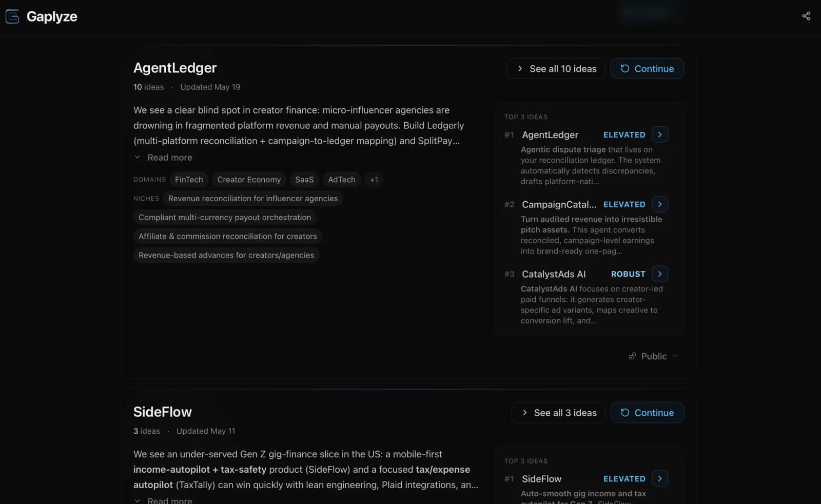
Task: Expand Read more under the AgentLedger summary
Action: (x=163, y=158)
